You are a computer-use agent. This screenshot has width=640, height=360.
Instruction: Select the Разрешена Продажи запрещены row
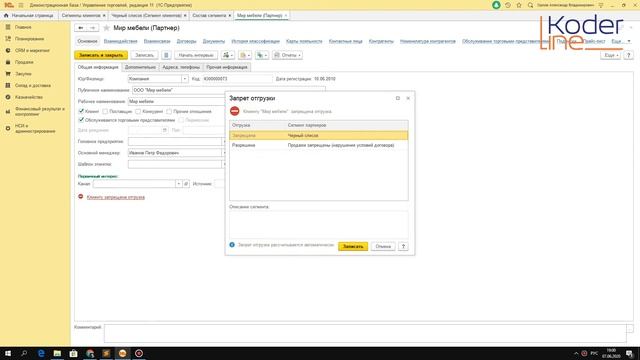[x=318, y=145]
